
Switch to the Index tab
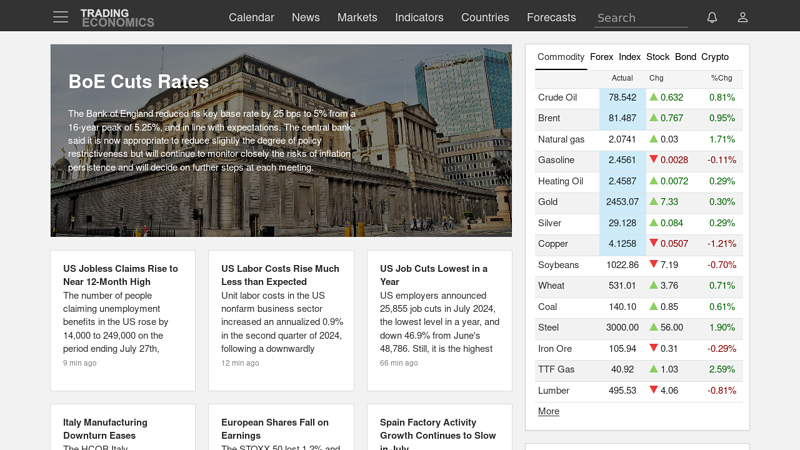click(x=630, y=57)
